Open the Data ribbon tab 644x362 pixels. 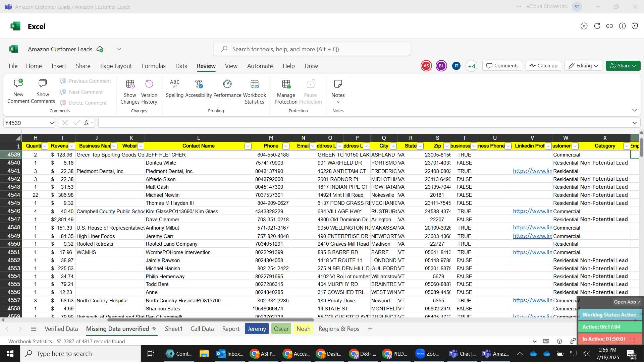pyautogui.click(x=181, y=66)
